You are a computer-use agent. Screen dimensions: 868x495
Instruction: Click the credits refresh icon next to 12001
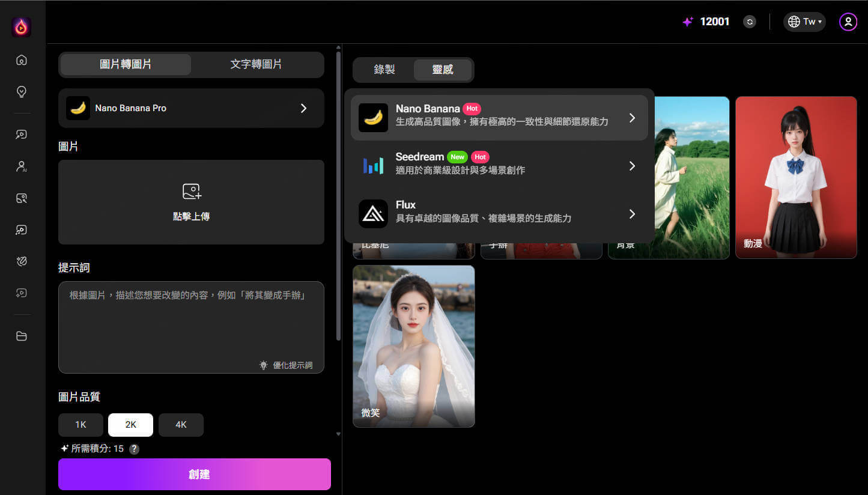[x=749, y=22]
